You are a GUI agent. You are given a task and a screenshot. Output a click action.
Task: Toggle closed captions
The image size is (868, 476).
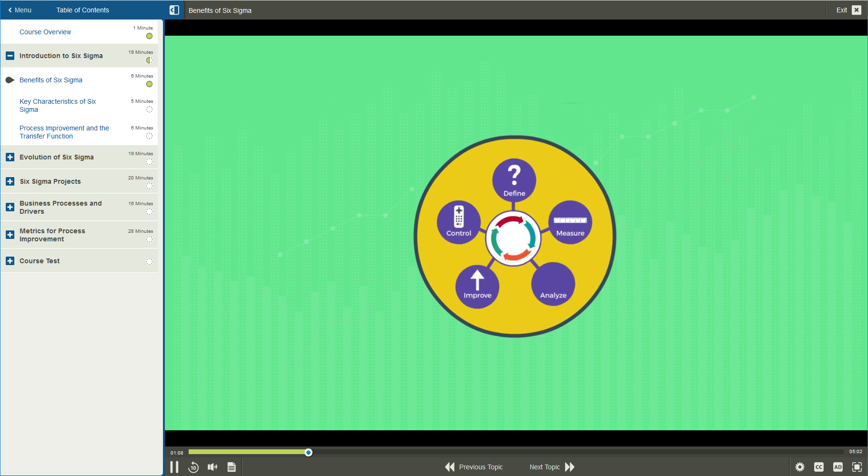click(819, 467)
